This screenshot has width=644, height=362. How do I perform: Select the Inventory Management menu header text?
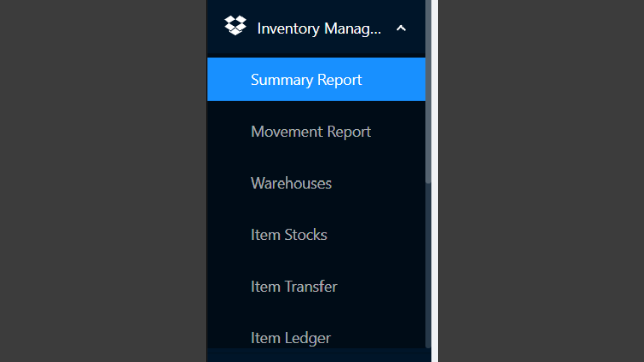(x=319, y=29)
